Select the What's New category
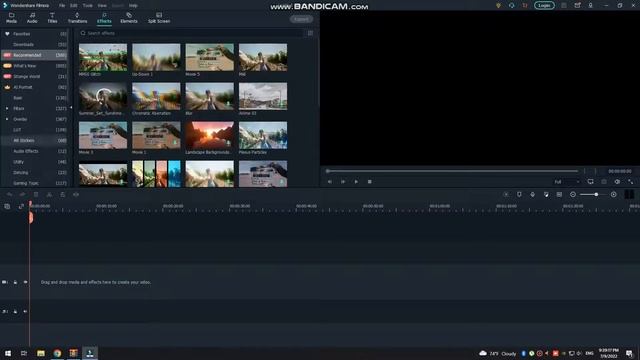 point(34,66)
